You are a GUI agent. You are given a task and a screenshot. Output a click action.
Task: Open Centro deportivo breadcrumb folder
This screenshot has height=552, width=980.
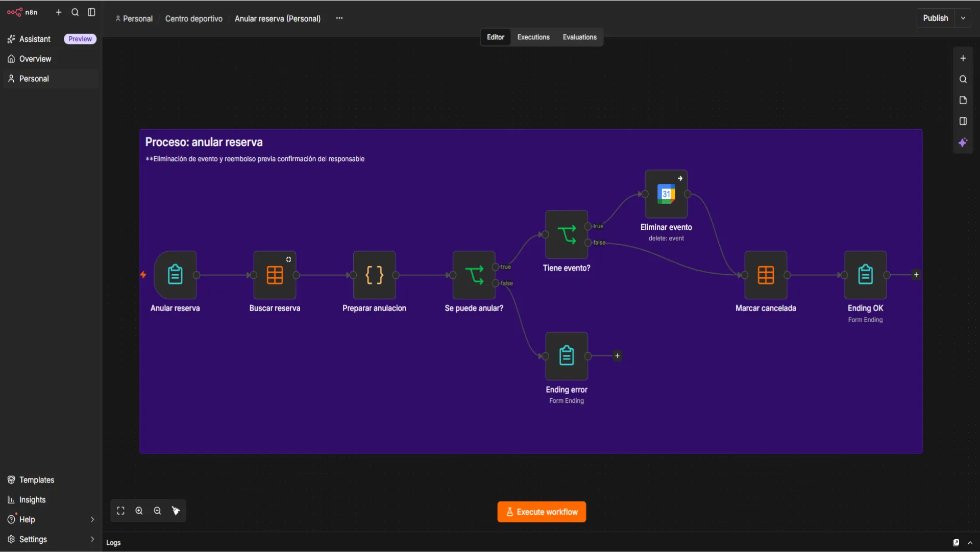(193, 18)
